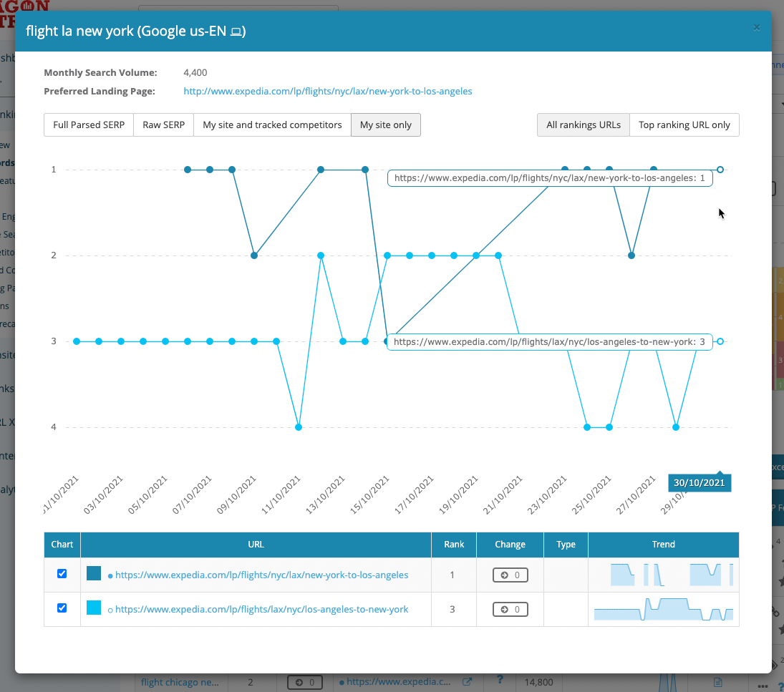Click the 15/10/2021 x-axis date label
The height and width of the screenshot is (692, 784).
(x=370, y=494)
